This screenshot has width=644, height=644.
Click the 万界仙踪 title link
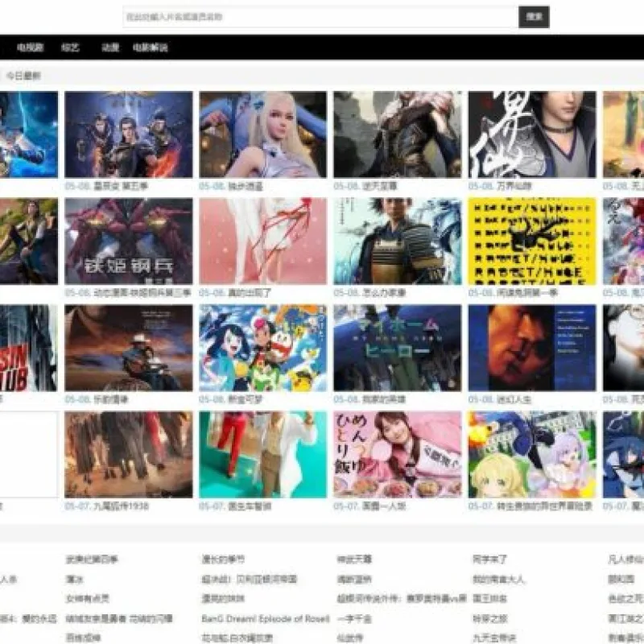514,186
